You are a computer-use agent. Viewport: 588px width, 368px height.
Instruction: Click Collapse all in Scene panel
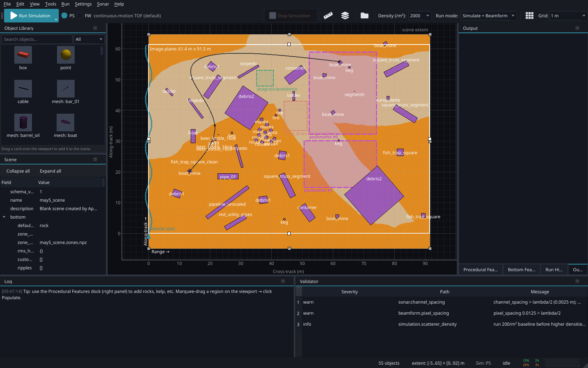pyautogui.click(x=18, y=171)
